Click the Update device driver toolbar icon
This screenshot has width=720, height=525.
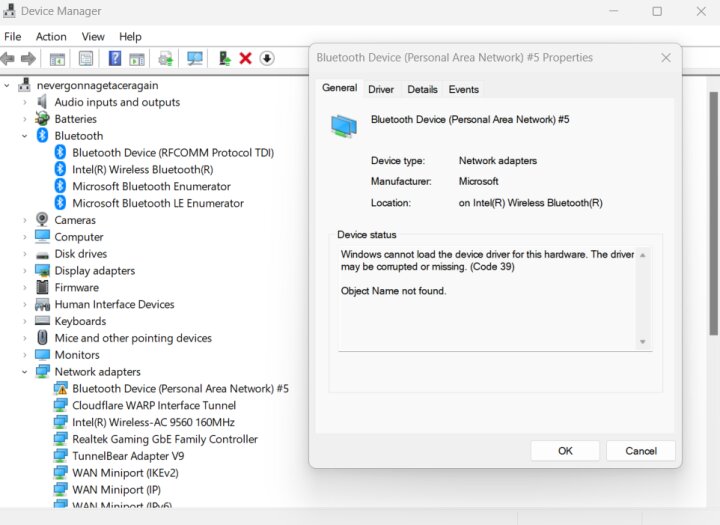click(224, 59)
